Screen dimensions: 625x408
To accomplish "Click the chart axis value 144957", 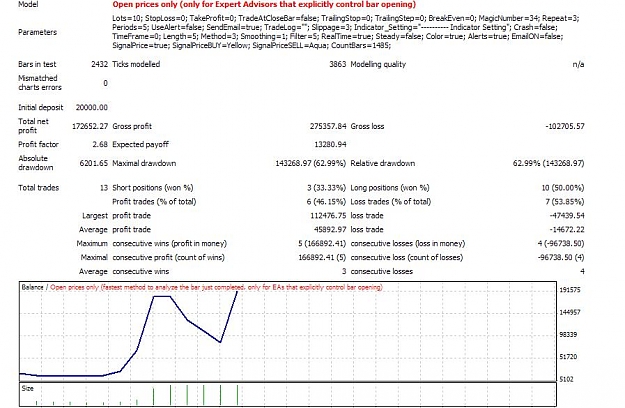I will point(570,312).
